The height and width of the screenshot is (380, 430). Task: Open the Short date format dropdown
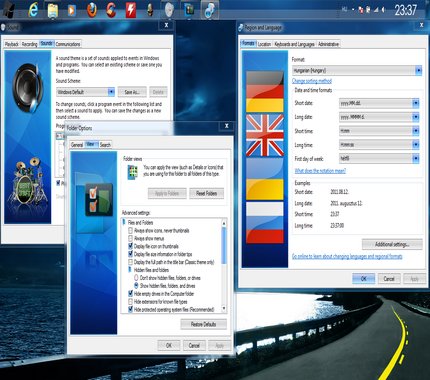(x=379, y=103)
